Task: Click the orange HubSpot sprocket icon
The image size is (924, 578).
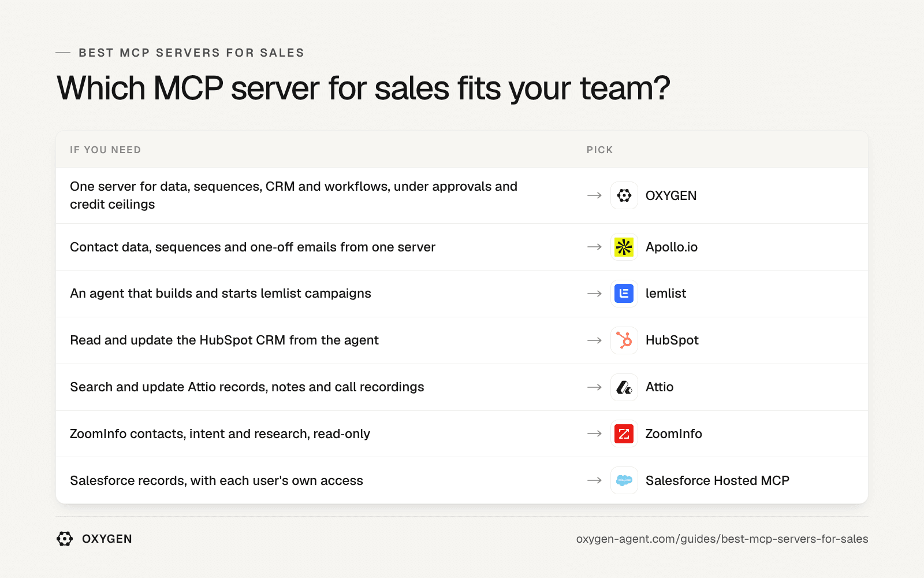Action: (x=624, y=340)
